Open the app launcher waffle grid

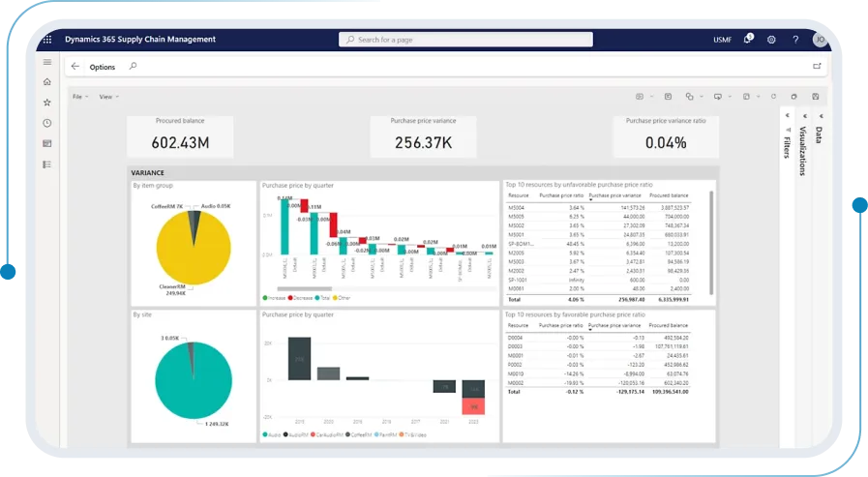coord(47,40)
